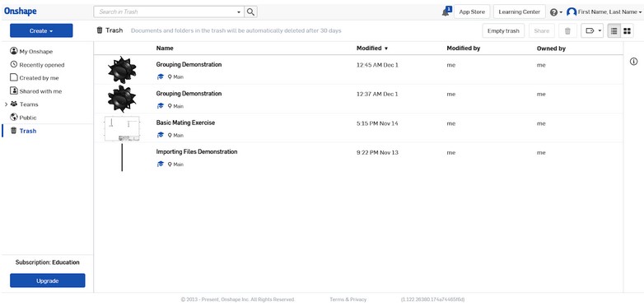
Task: Click Subscription: Education label
Action: (x=48, y=262)
